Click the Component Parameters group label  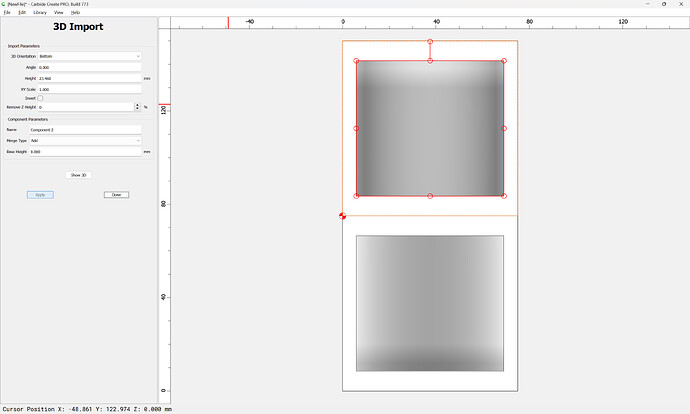click(28, 119)
